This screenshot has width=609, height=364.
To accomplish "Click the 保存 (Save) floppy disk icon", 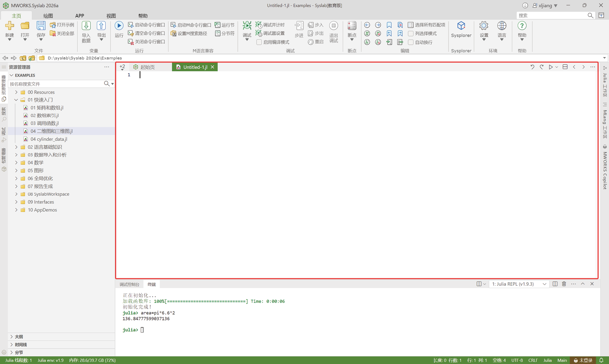I will click(41, 26).
